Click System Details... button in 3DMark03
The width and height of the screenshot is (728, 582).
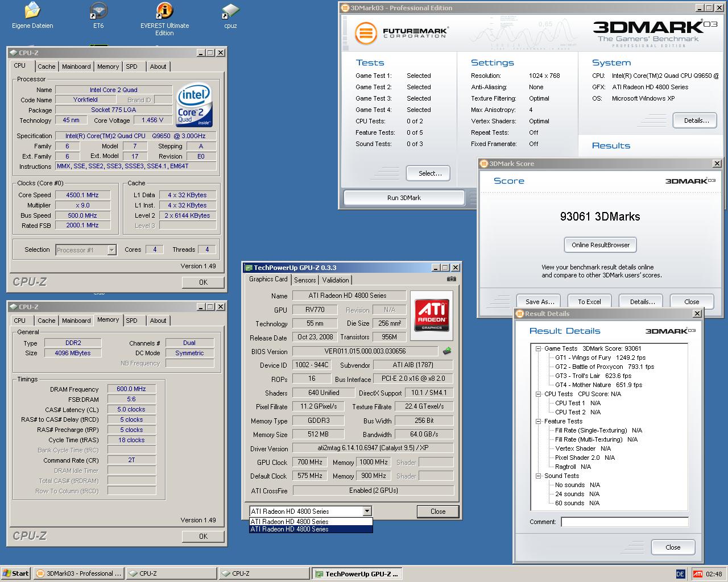click(x=696, y=120)
